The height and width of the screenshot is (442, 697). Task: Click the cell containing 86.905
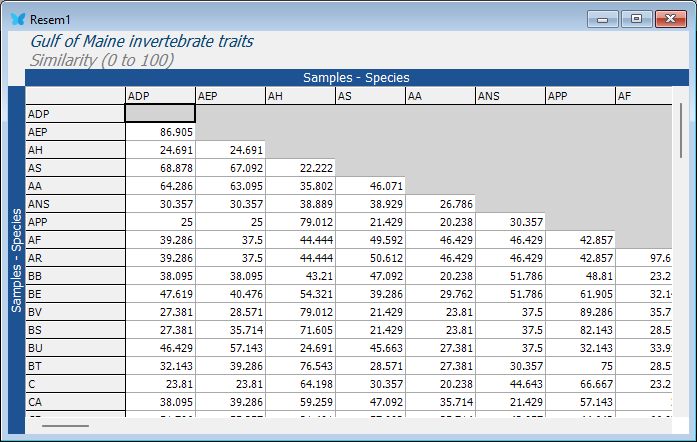[160, 132]
